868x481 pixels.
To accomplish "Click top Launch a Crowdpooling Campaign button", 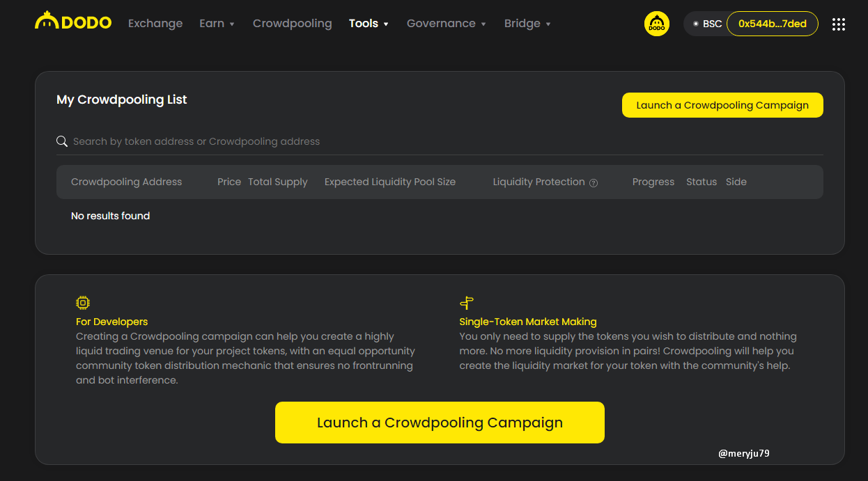I will (722, 105).
